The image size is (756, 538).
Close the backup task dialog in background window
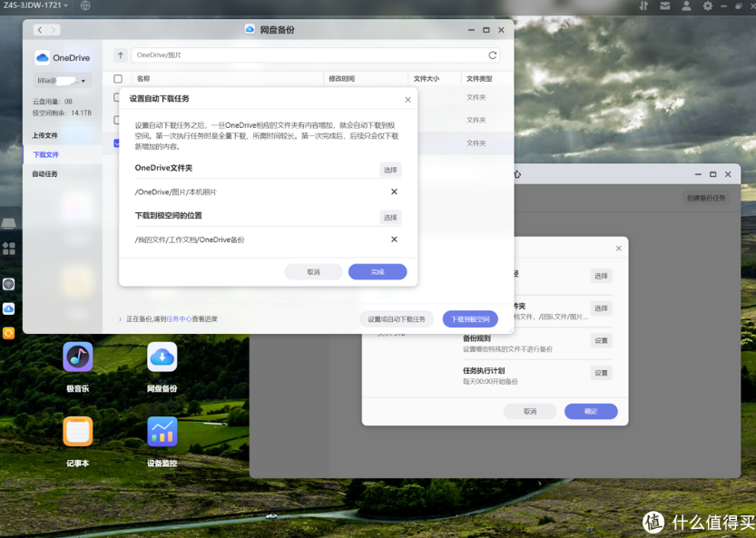pos(619,249)
